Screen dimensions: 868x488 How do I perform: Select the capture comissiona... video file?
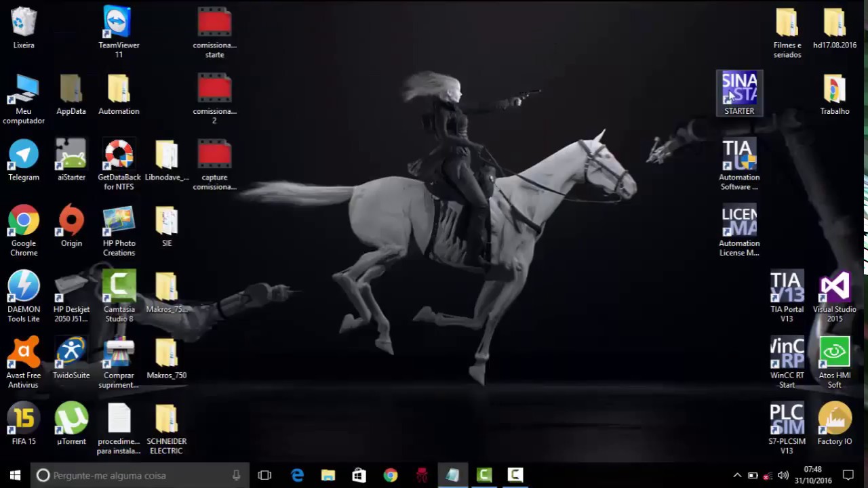[x=214, y=165]
